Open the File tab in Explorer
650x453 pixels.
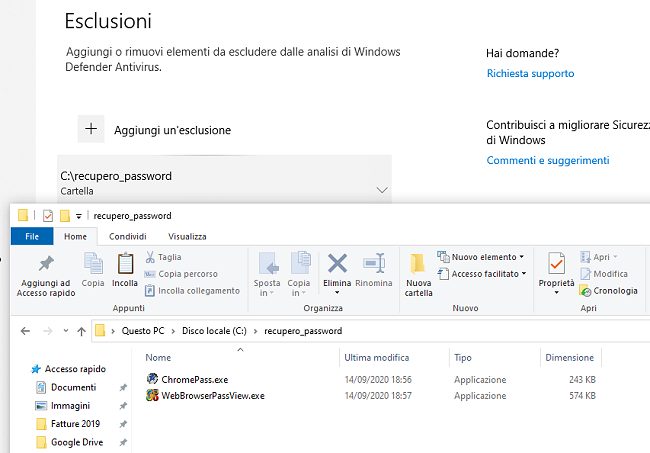(32, 236)
